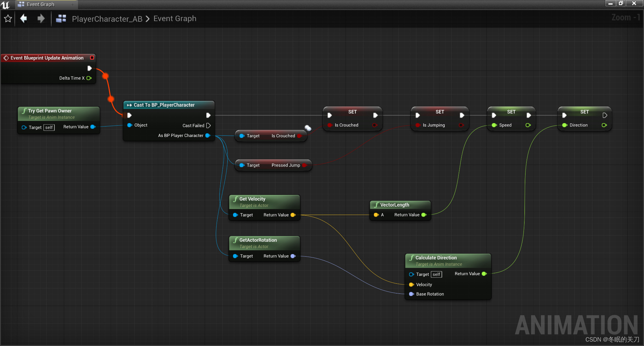This screenshot has width=644, height=346.
Task: Click Return Value pin on Calculate Direction
Action: 484,274
